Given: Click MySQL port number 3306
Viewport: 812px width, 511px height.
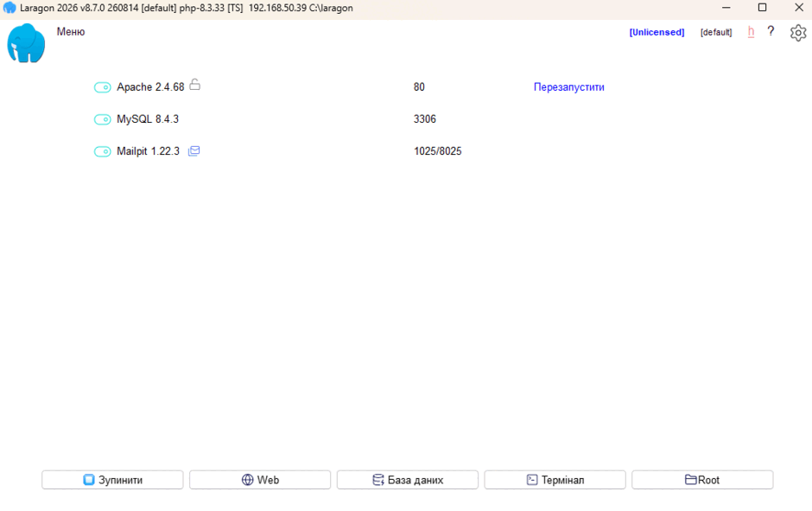Looking at the screenshot, I should 425,119.
